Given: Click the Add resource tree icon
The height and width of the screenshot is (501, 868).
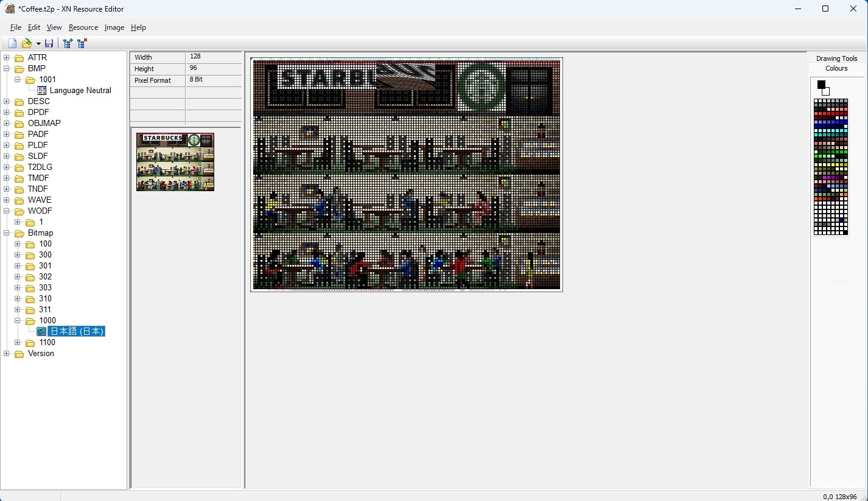Looking at the screenshot, I should [x=68, y=43].
